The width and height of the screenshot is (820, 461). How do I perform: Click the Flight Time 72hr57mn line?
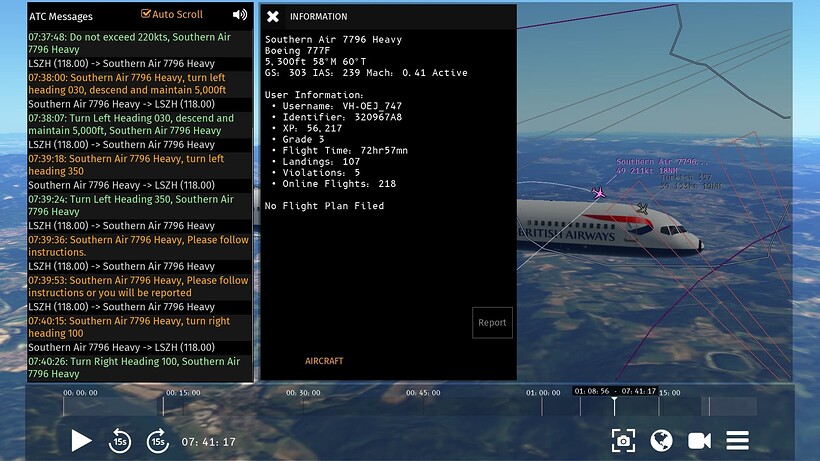click(345, 151)
